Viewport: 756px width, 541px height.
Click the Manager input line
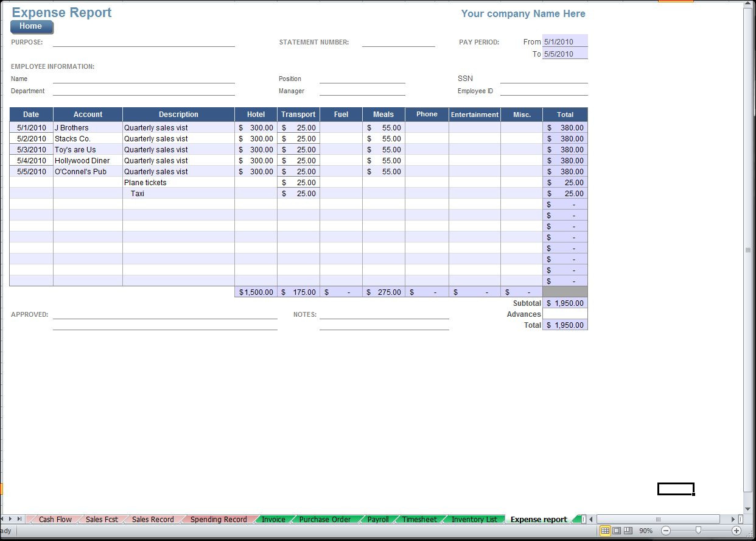pos(362,91)
